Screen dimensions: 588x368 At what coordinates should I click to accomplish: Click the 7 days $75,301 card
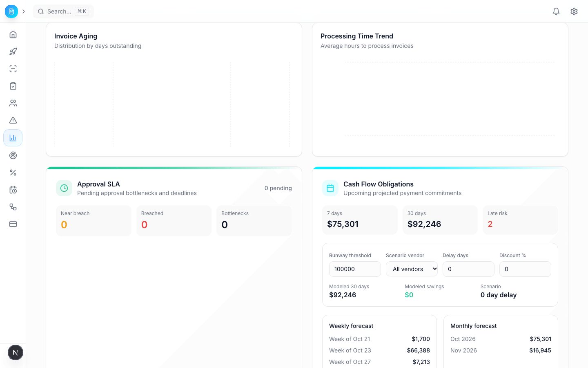click(360, 220)
